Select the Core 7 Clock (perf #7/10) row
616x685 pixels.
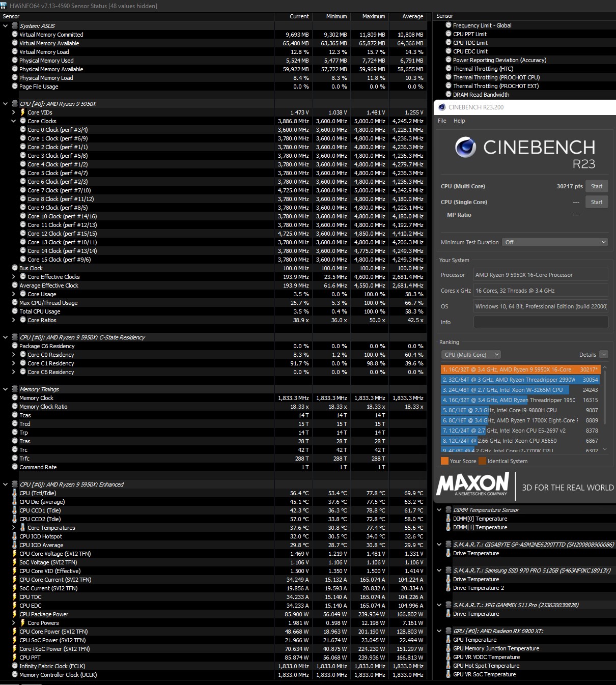[x=213, y=190]
